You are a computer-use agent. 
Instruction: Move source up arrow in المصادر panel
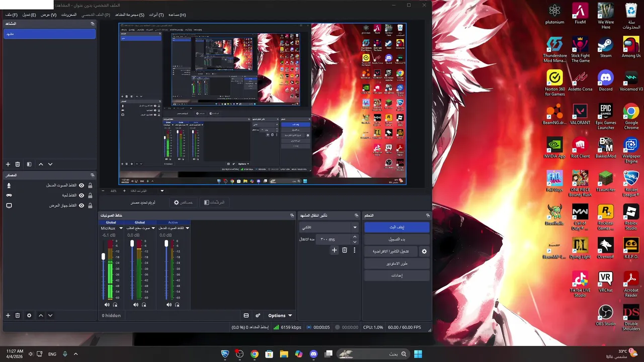(41, 316)
